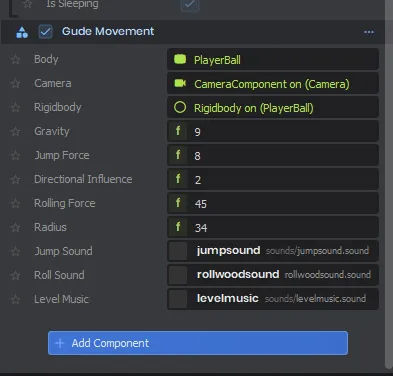Click the float icon beside Rolling Force value

pyautogui.click(x=178, y=203)
